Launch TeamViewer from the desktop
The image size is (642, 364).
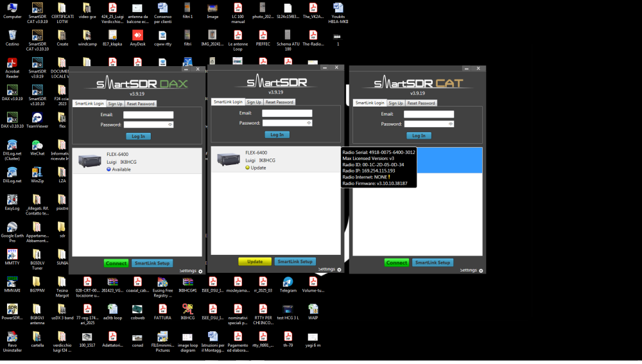(37, 120)
